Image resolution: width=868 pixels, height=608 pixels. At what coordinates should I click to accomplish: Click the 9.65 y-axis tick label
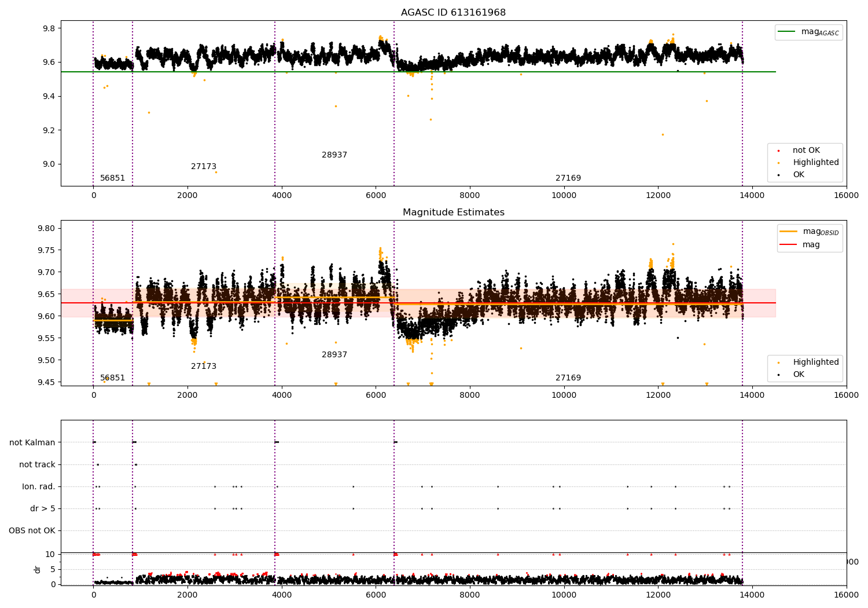[x=47, y=295]
